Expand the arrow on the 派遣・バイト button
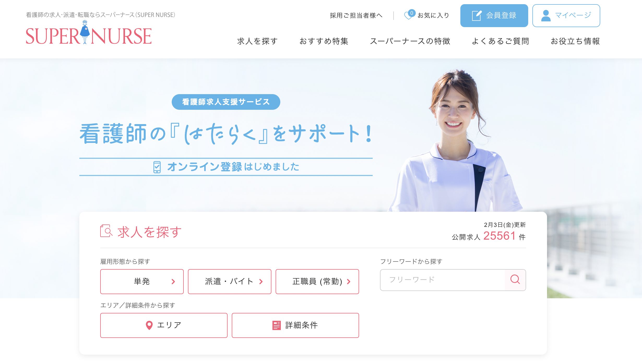The width and height of the screenshot is (642, 364). [x=260, y=282]
